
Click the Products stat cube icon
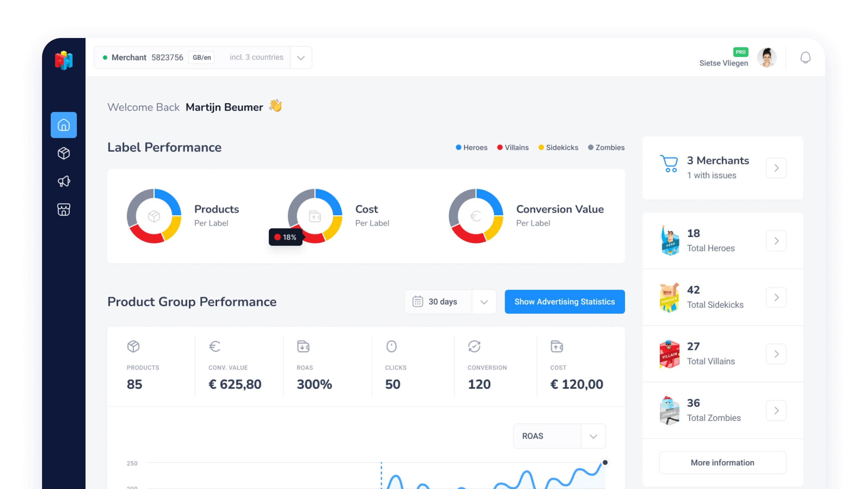point(133,346)
